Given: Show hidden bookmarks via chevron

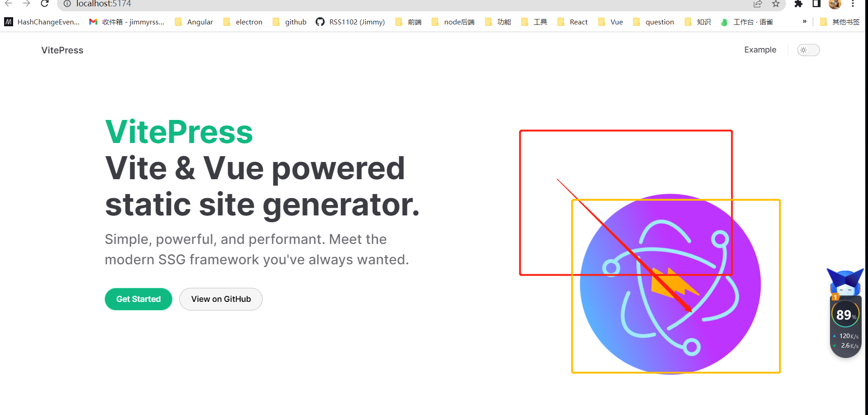Looking at the screenshot, I should click(804, 21).
